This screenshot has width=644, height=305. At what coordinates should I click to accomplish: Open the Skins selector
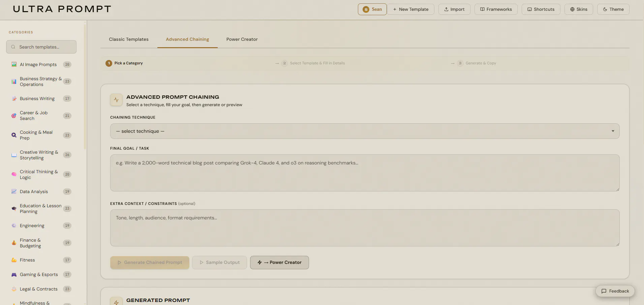pos(579,9)
